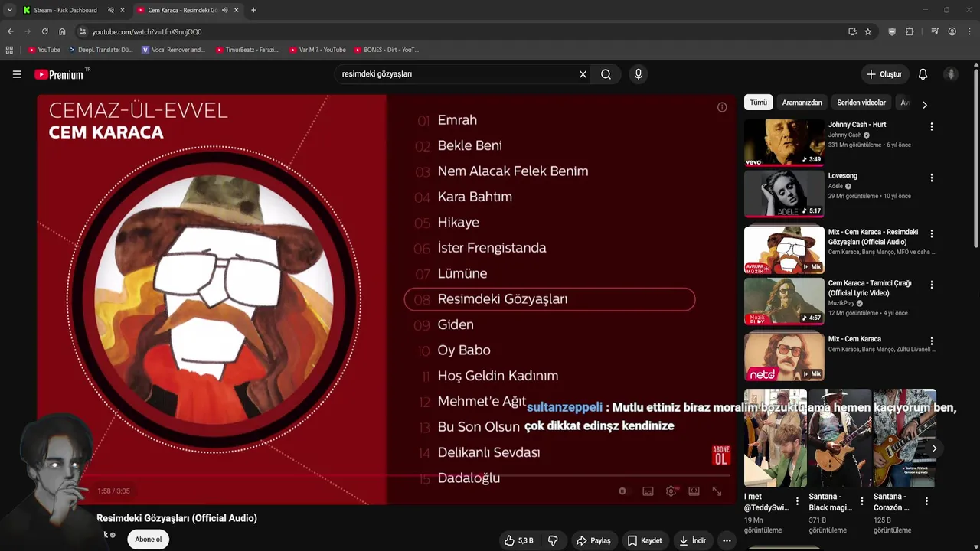Open the YouTube hamburger guide menu
The width and height of the screenshot is (980, 551).
tap(17, 74)
